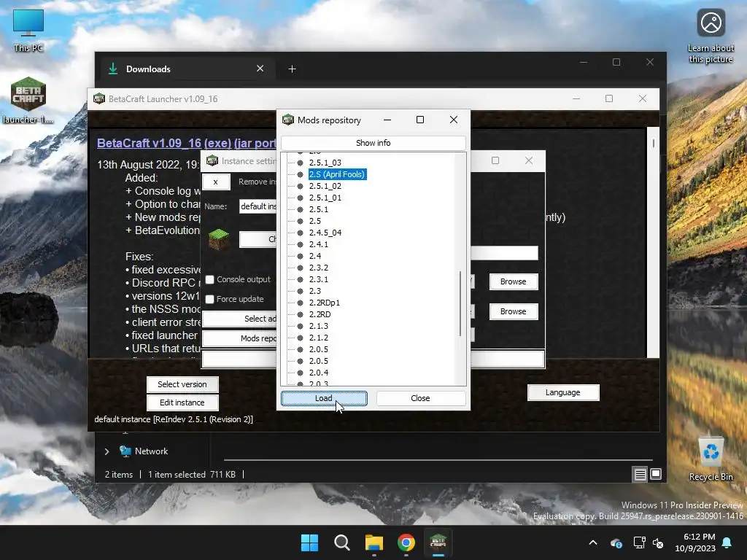Toggle Console output checkbox
The height and width of the screenshot is (560, 747).
tap(209, 279)
